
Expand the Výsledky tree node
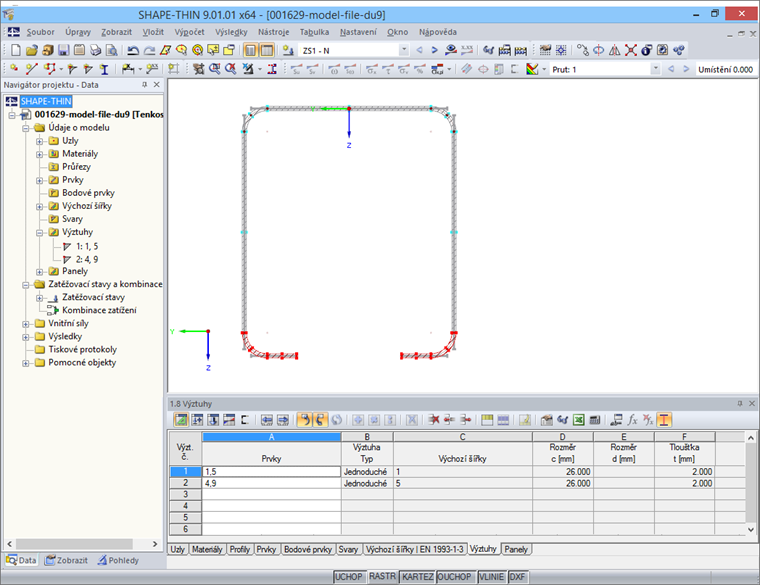pos(26,337)
